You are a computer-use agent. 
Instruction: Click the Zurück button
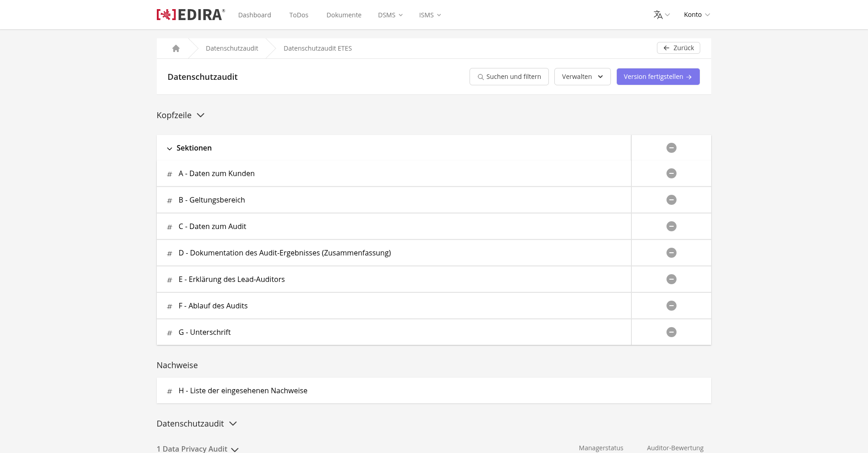click(x=678, y=48)
